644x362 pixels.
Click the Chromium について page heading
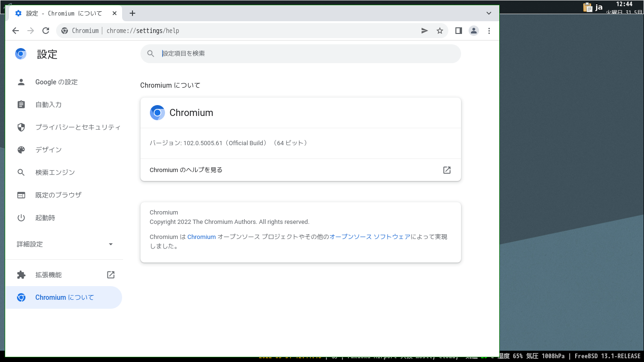[170, 85]
